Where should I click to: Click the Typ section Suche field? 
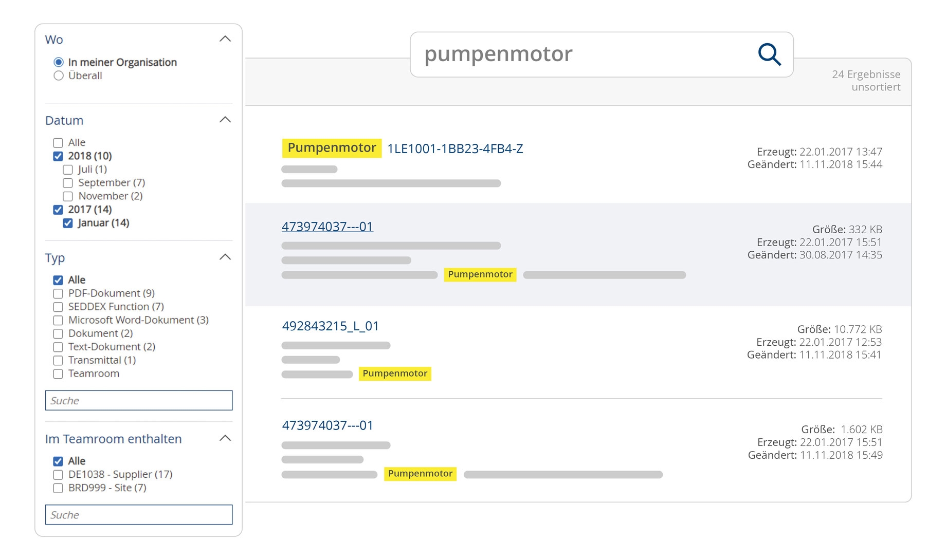pos(139,401)
